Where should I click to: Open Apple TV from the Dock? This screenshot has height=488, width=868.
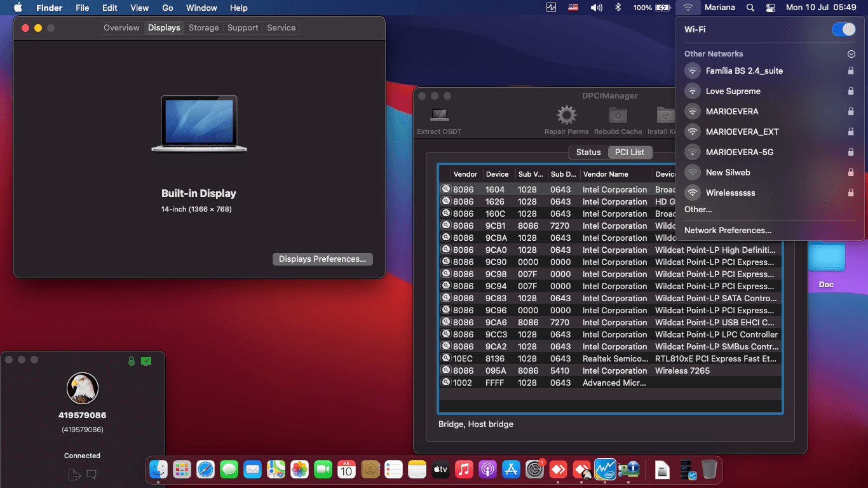click(440, 470)
